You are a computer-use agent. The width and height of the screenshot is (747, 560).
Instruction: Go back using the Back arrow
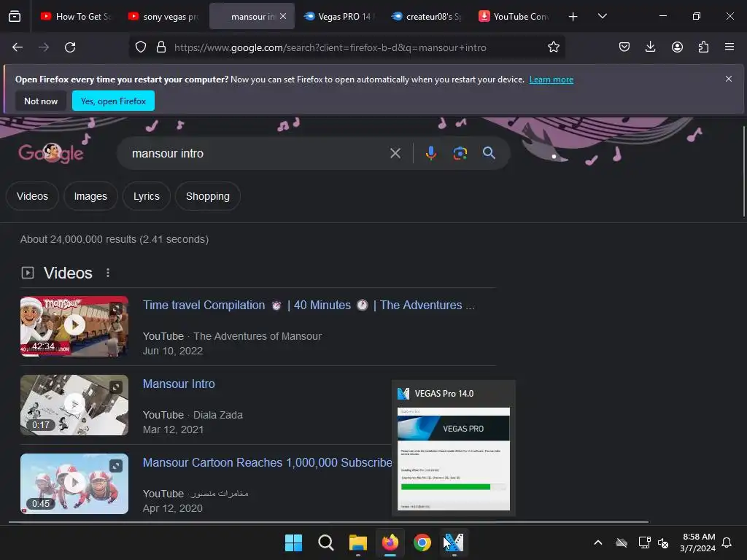coord(18,47)
